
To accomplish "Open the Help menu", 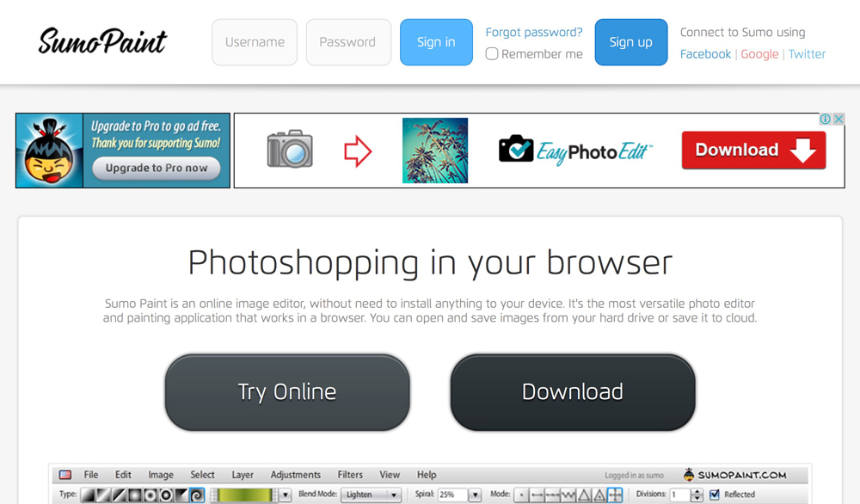I will tap(427, 475).
